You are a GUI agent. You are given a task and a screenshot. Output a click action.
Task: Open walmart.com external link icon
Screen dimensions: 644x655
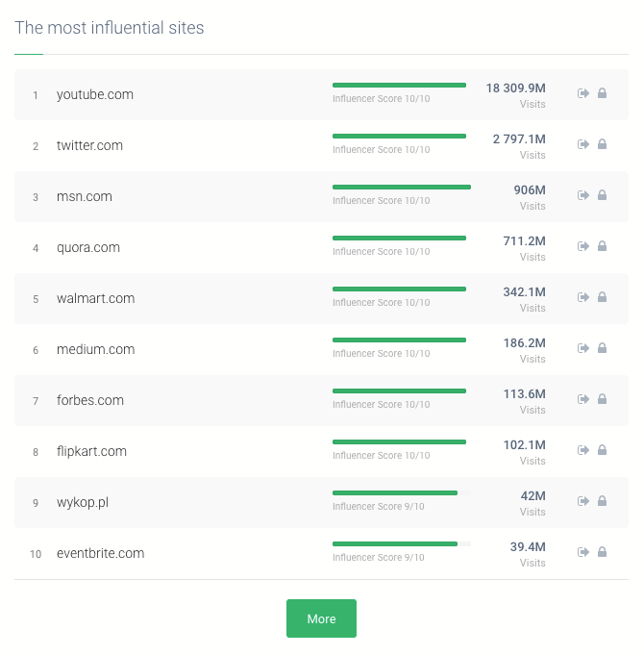point(583,297)
